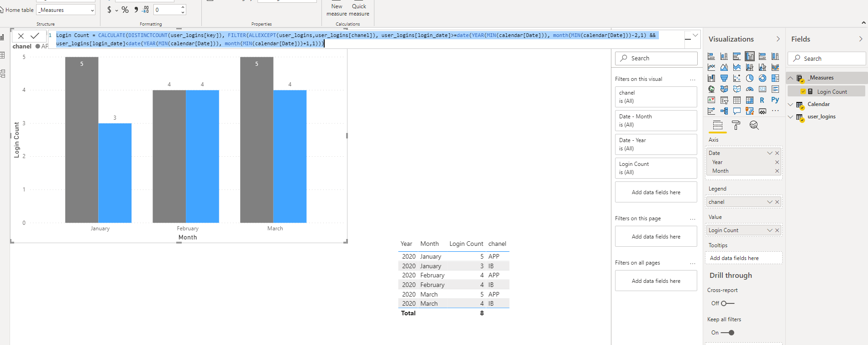Click the Filters pane search box
The image size is (868, 345).
pos(656,58)
